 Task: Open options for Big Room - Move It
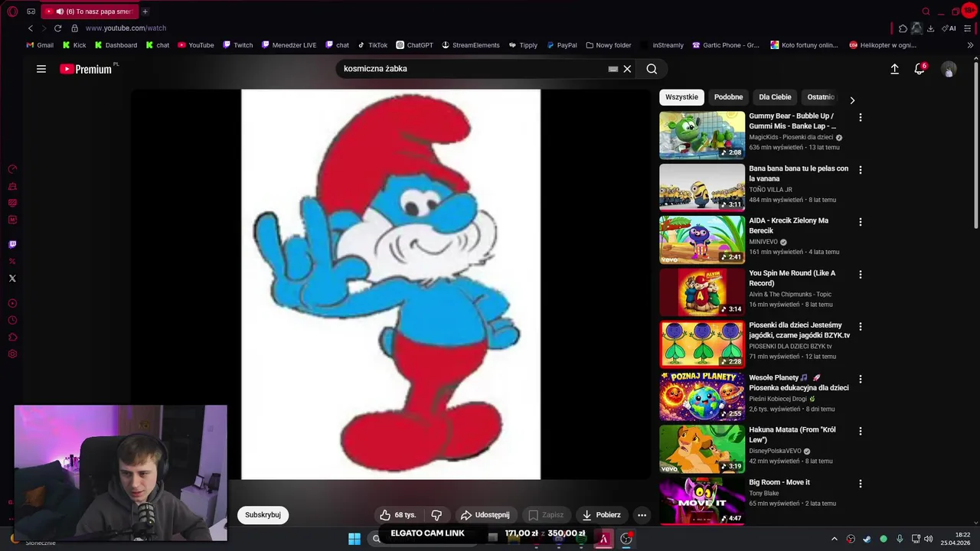tap(861, 484)
